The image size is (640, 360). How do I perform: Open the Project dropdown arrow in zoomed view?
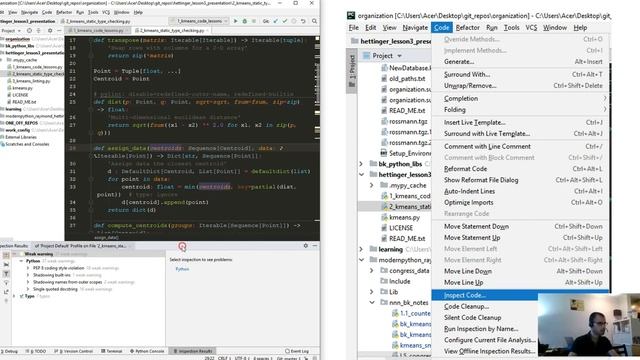pyautogui.click(x=400, y=56)
